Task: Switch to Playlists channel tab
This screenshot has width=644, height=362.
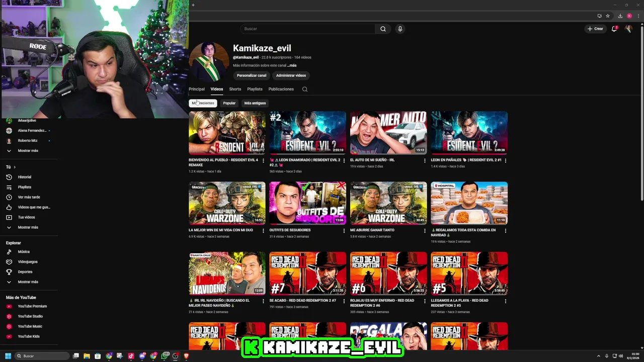Action: (255, 89)
